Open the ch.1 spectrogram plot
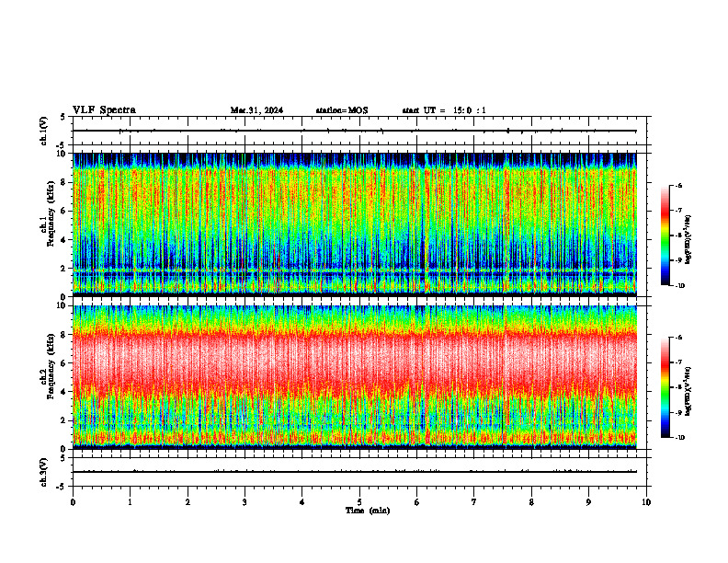 coord(355,224)
